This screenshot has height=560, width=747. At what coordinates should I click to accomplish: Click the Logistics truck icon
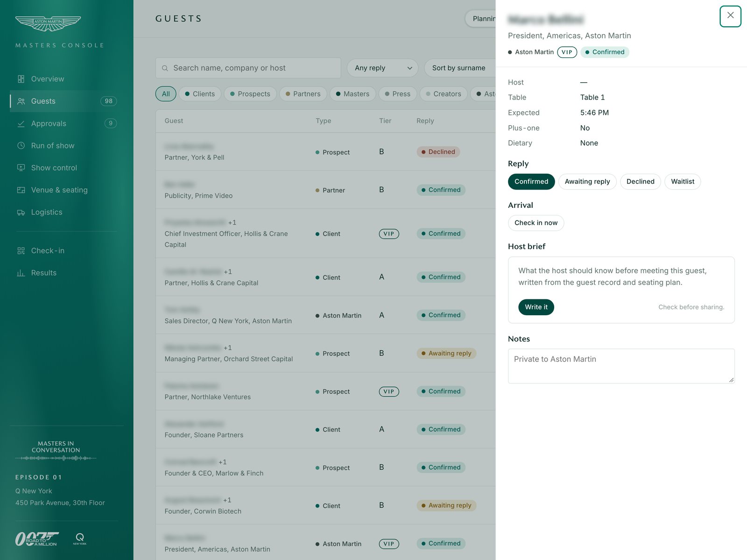(21, 213)
